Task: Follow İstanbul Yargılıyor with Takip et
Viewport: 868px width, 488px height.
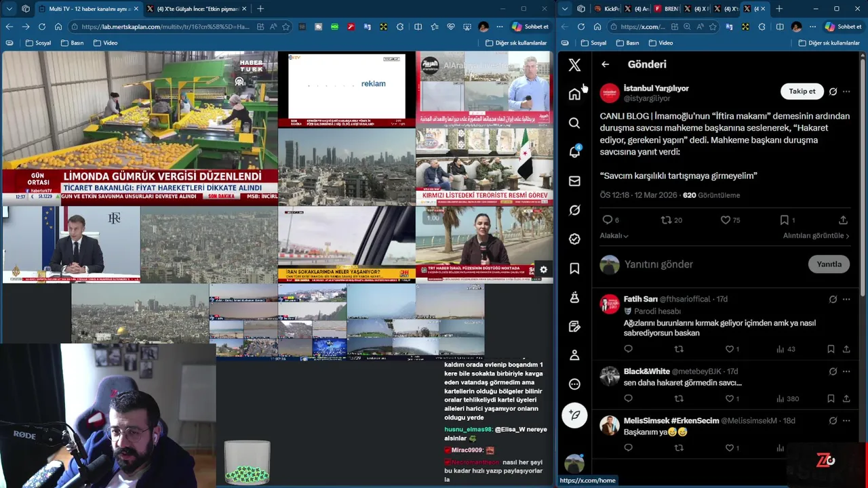Action: (x=802, y=91)
